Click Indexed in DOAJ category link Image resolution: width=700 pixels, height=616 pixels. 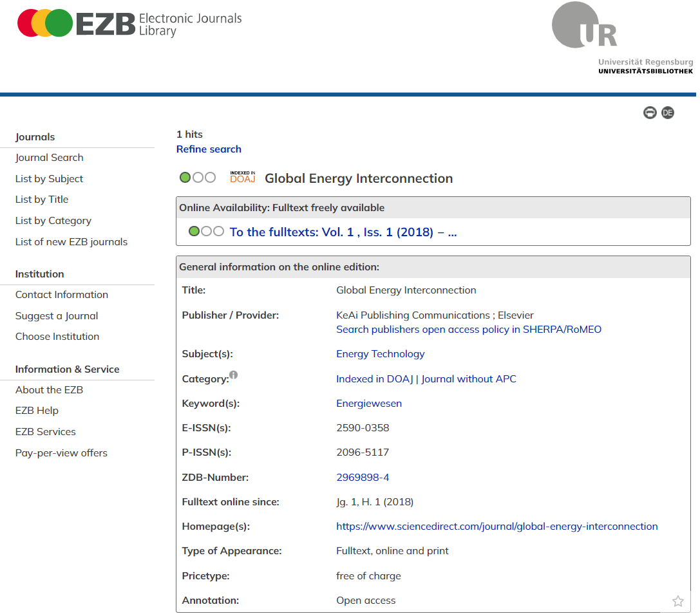point(375,379)
